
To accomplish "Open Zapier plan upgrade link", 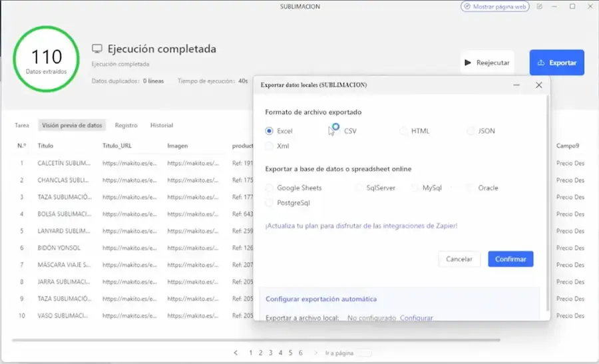I will (361, 226).
